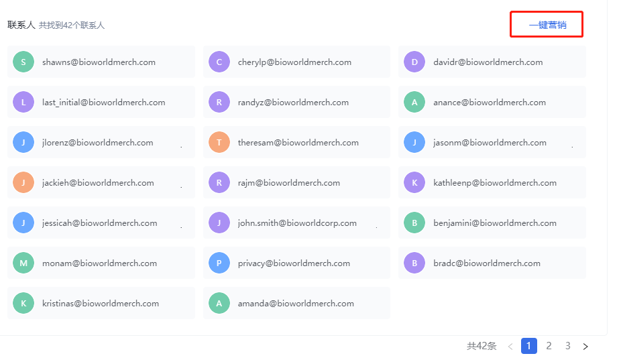Select the M avatar for monam contact
Image resolution: width=619 pixels, height=364 pixels.
[x=23, y=263]
